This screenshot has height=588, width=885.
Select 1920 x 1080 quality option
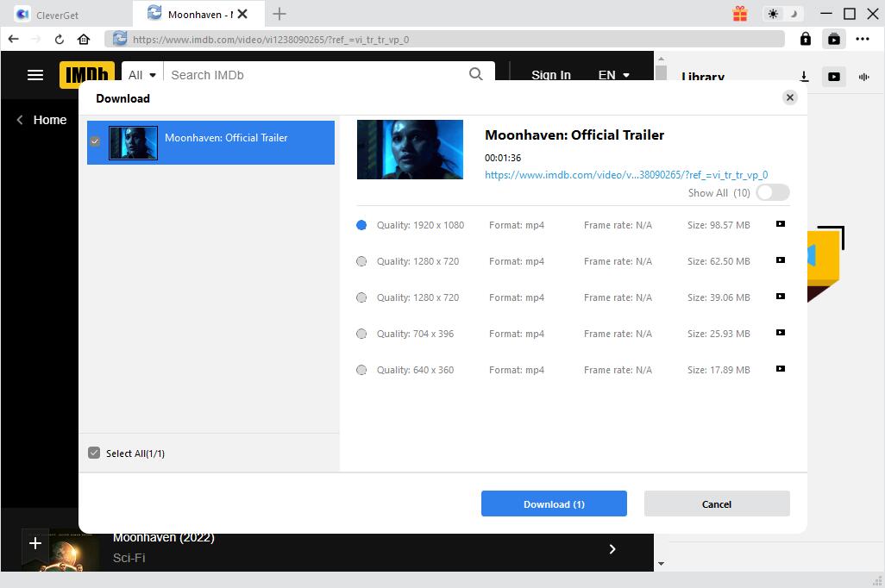(361, 225)
